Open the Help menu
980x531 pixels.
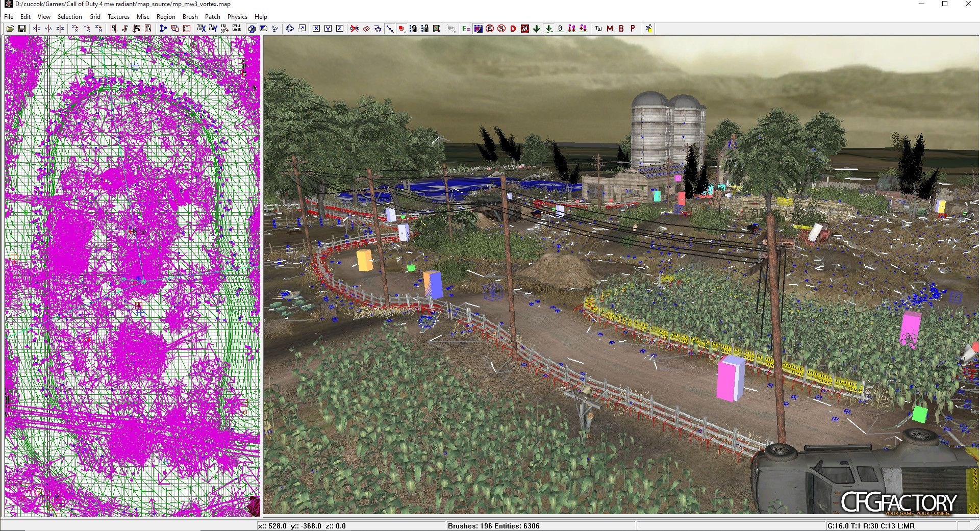point(261,17)
